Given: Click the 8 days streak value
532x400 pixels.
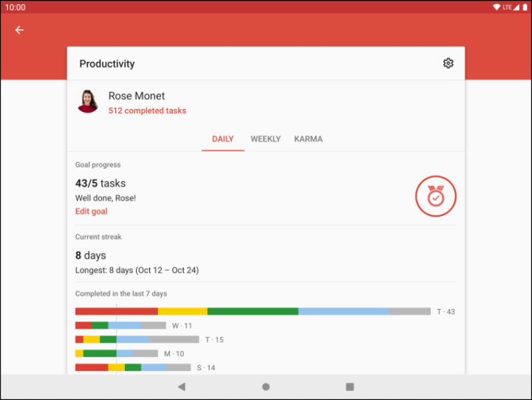Looking at the screenshot, I should 91,256.
